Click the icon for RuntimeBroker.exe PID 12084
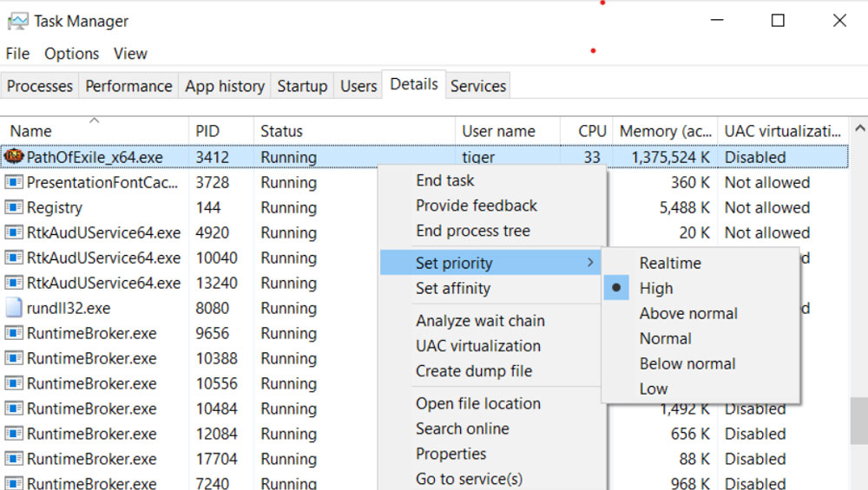Image resolution: width=868 pixels, height=490 pixels. [x=14, y=434]
